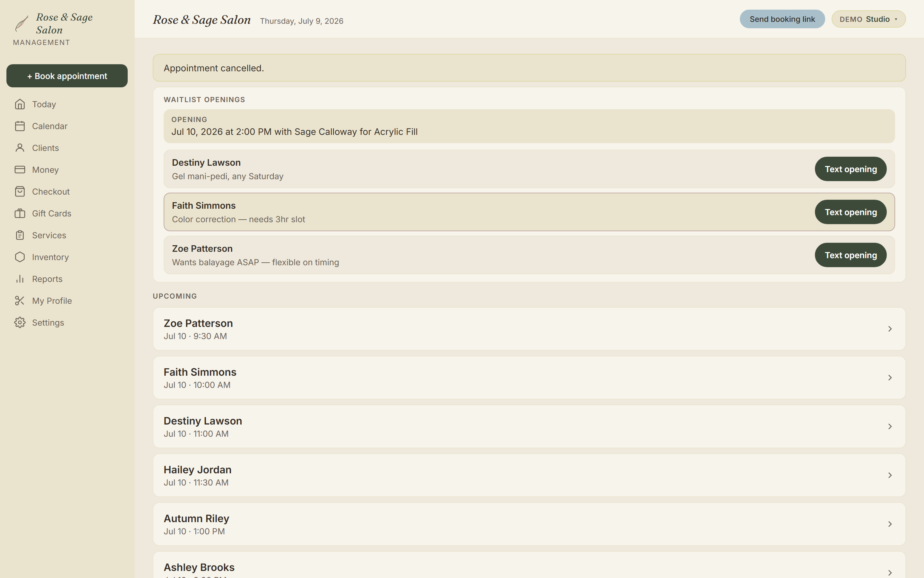Text opening to Faith Simmons

pyautogui.click(x=850, y=212)
